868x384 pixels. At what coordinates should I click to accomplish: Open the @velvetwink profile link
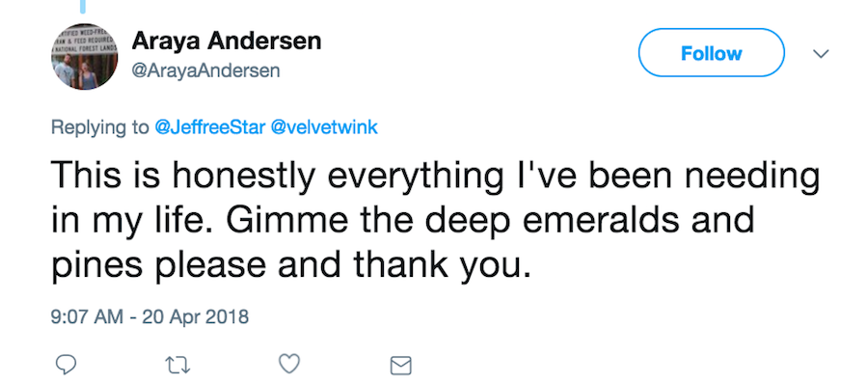pos(323,127)
